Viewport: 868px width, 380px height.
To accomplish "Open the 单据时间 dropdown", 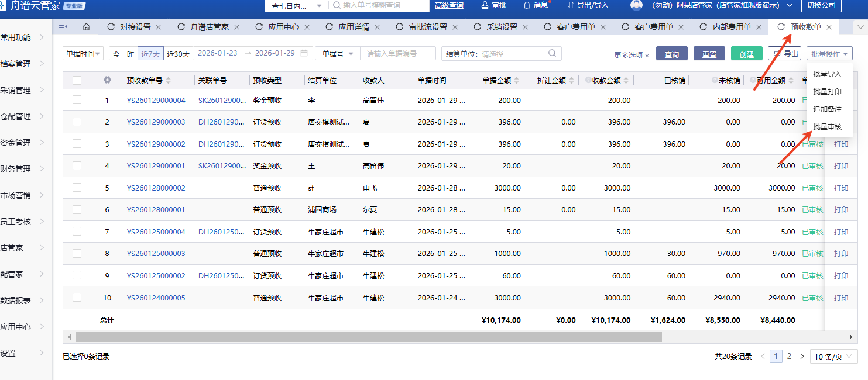I will point(83,54).
